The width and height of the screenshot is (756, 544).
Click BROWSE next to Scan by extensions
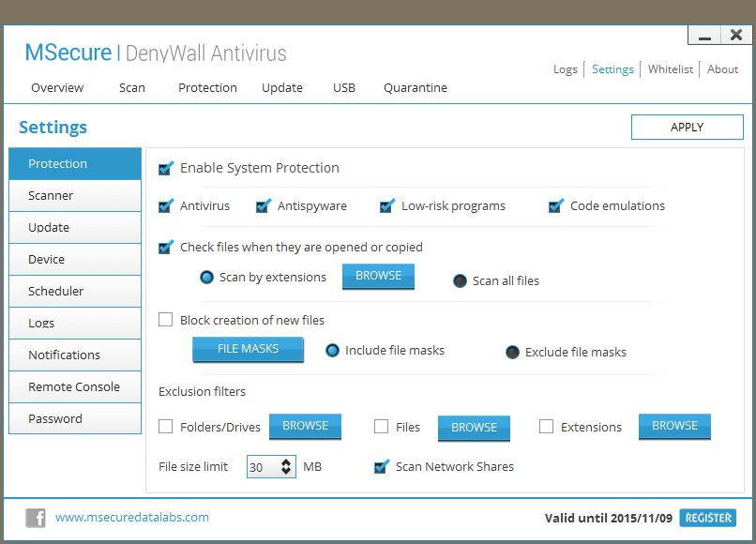coord(379,277)
